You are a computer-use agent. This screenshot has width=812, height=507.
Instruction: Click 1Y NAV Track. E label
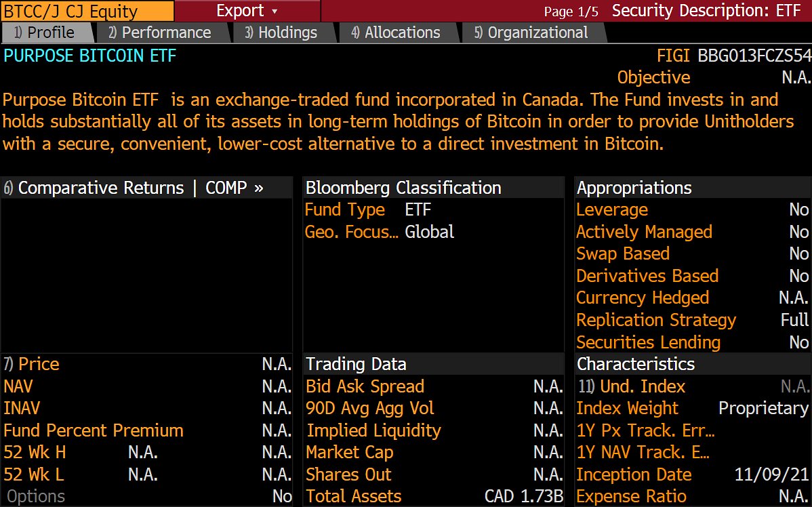(x=643, y=453)
